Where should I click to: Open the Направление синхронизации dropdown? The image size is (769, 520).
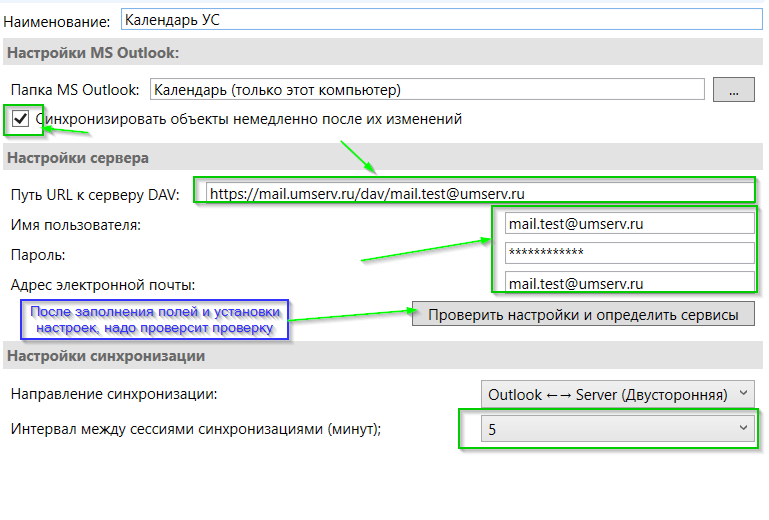pos(616,394)
